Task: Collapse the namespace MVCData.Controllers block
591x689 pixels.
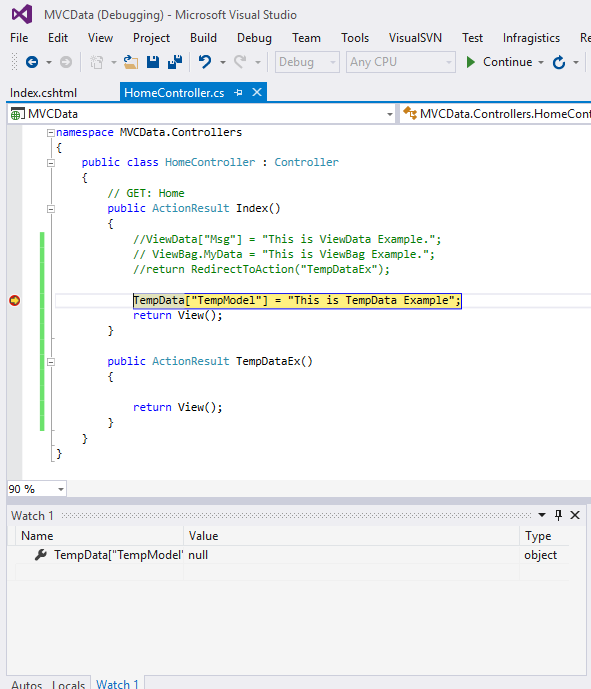Action: pyautogui.click(x=51, y=133)
